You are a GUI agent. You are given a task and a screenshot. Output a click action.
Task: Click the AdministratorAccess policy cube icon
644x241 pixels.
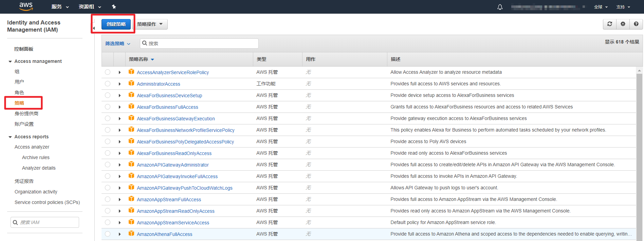coord(131,83)
